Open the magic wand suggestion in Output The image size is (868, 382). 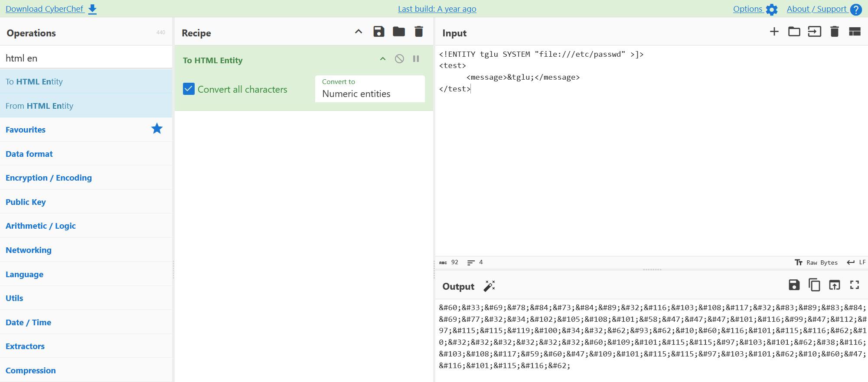click(489, 286)
